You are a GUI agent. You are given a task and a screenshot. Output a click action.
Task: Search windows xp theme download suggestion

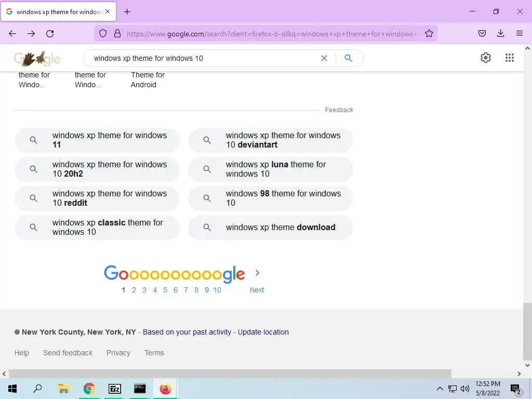(271, 228)
